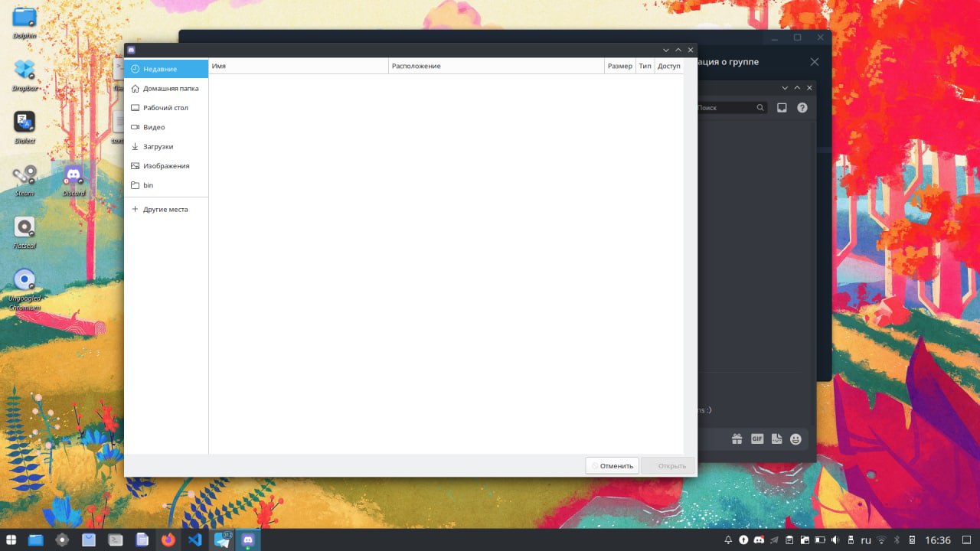This screenshot has height=551, width=980.
Task: Sort files by the Расположение column header
Action: pyautogui.click(x=496, y=66)
